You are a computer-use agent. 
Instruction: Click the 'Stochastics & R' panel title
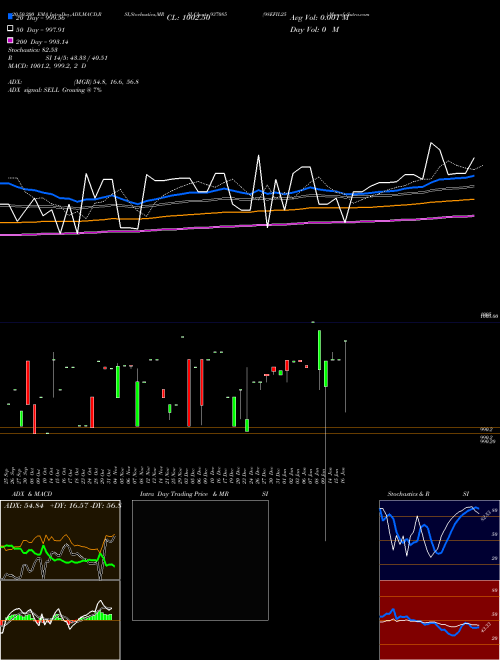(408, 494)
